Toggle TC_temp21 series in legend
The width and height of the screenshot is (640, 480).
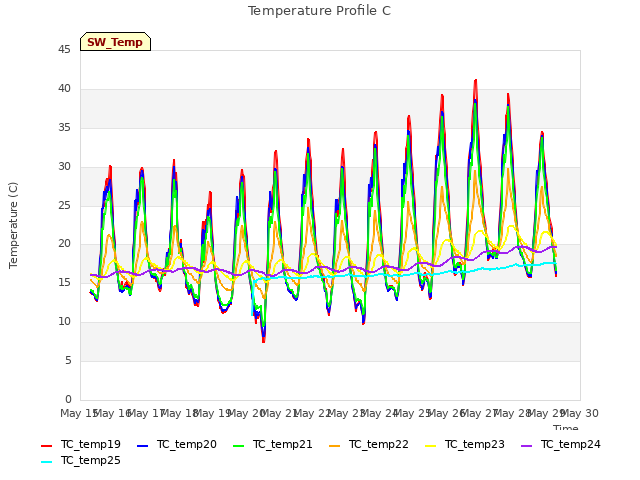pyautogui.click(x=273, y=444)
